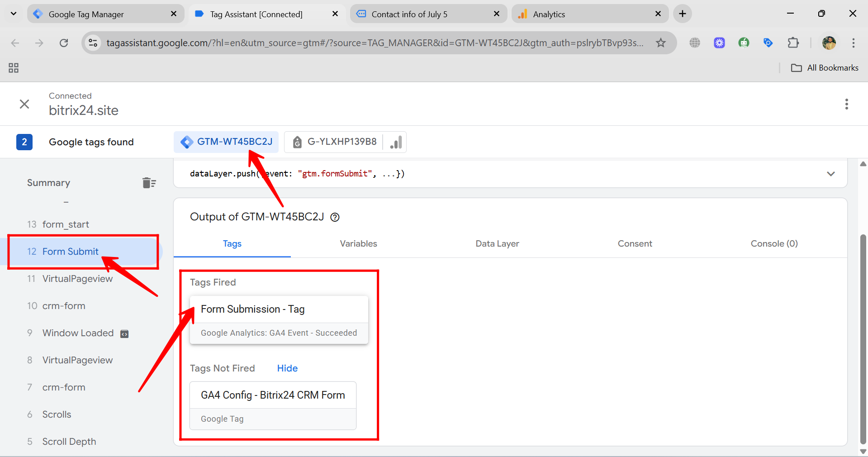View site information icon in address bar
The height and width of the screenshot is (457, 868).
click(93, 43)
